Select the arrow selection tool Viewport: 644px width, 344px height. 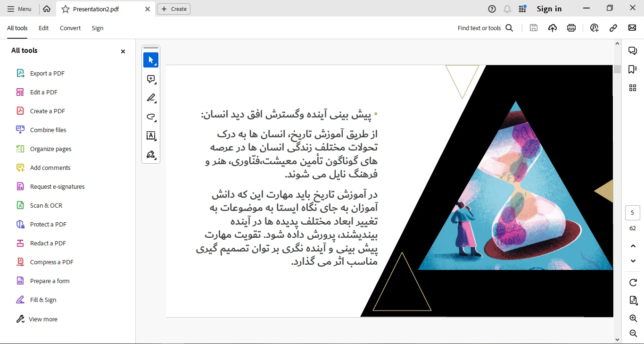click(151, 60)
